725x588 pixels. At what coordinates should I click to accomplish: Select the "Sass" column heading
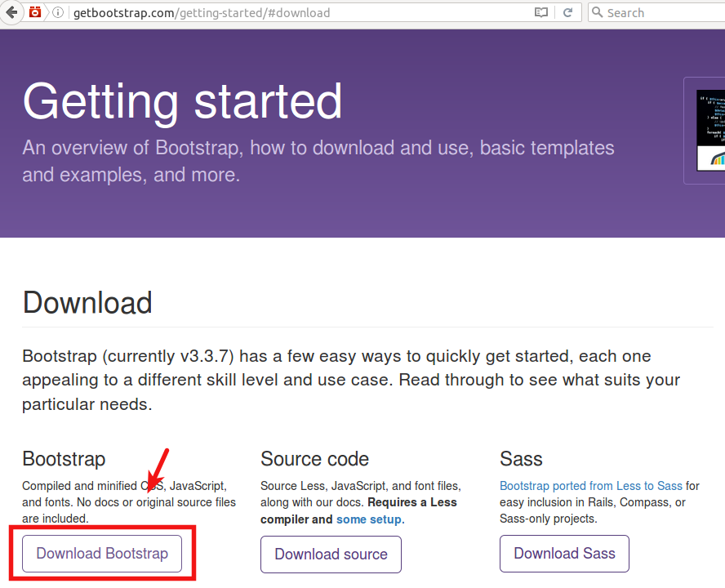(521, 459)
